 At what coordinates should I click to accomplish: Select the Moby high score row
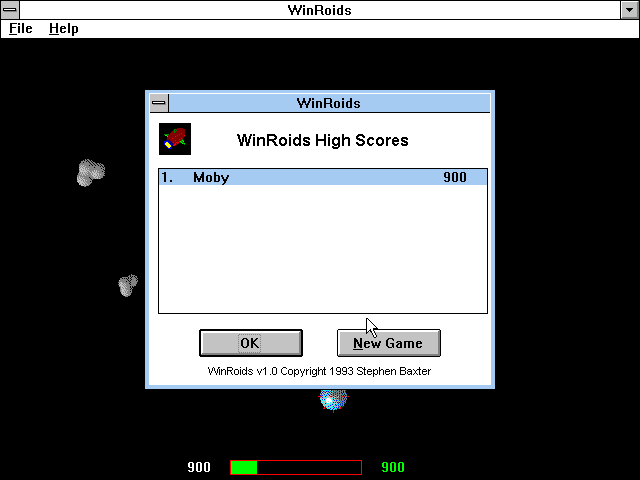click(323, 177)
